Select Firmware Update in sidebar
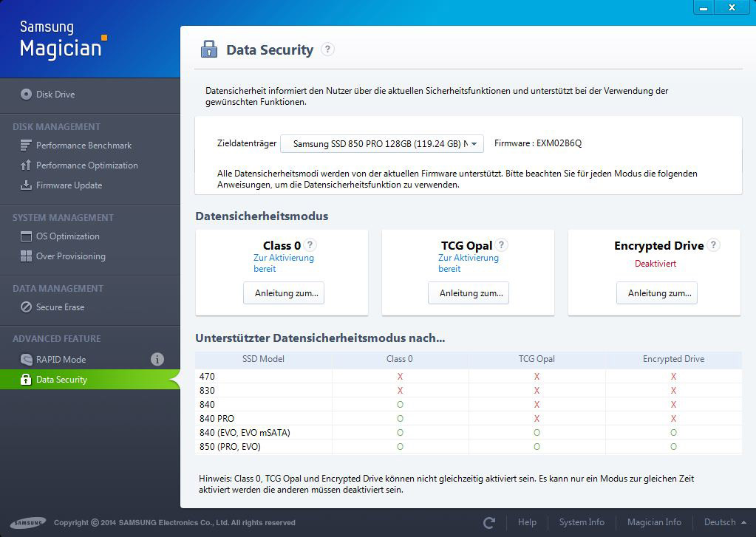The height and width of the screenshot is (537, 756). [x=69, y=185]
